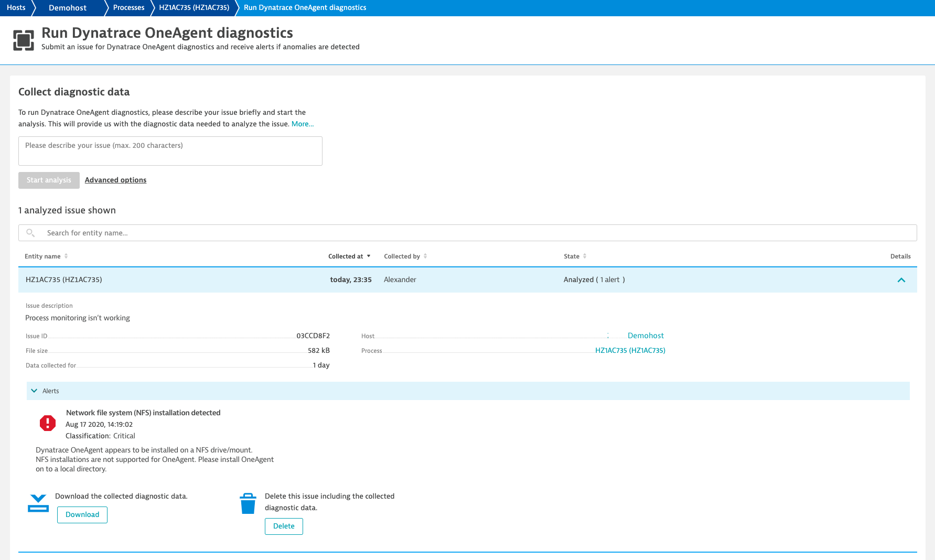
Task: Collapse the Alerts section
Action: 34,391
